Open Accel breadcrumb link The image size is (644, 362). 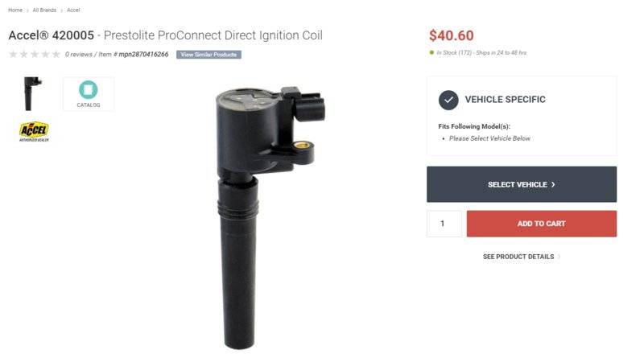(x=73, y=10)
